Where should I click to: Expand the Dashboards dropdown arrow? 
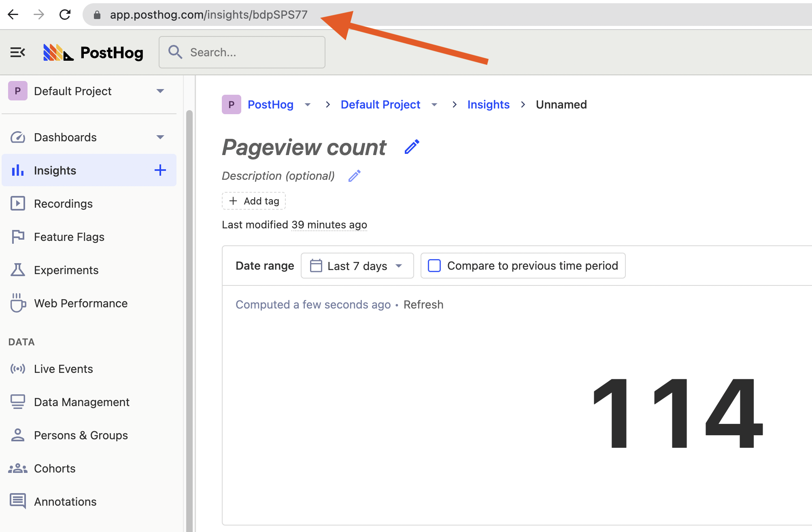point(160,137)
